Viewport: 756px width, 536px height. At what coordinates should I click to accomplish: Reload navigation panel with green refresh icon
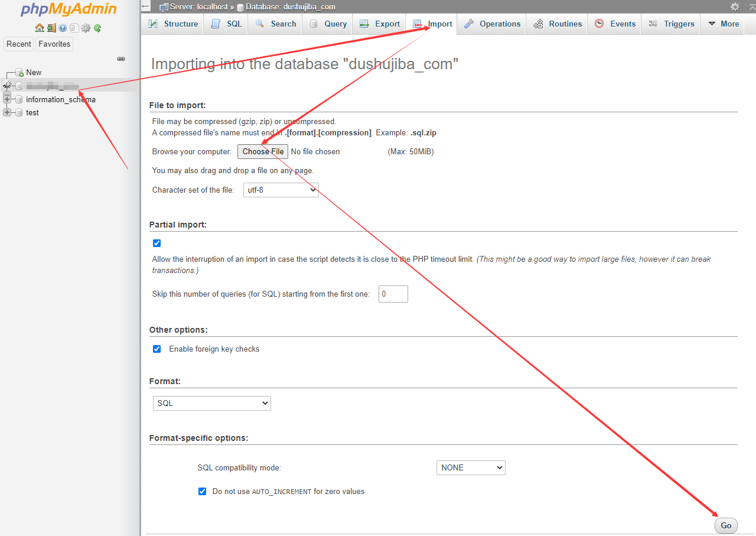[97, 28]
